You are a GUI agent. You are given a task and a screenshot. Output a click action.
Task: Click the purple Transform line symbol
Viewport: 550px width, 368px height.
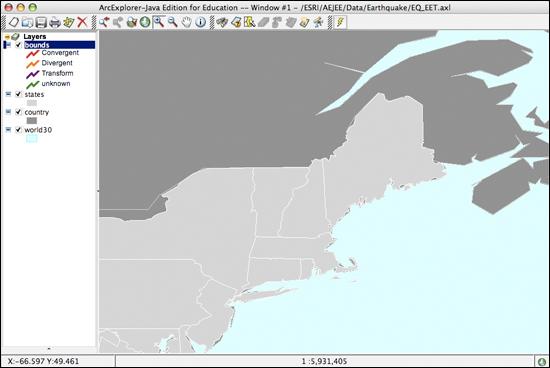pyautogui.click(x=33, y=74)
